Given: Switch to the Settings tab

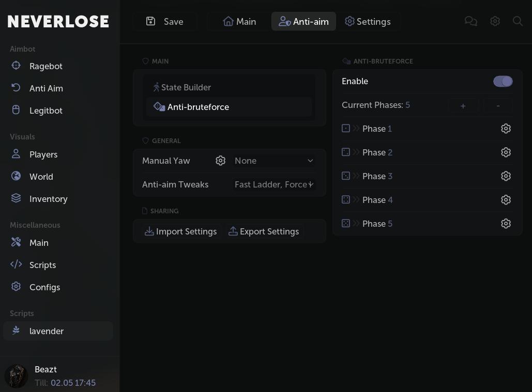Looking at the screenshot, I should click(x=368, y=21).
